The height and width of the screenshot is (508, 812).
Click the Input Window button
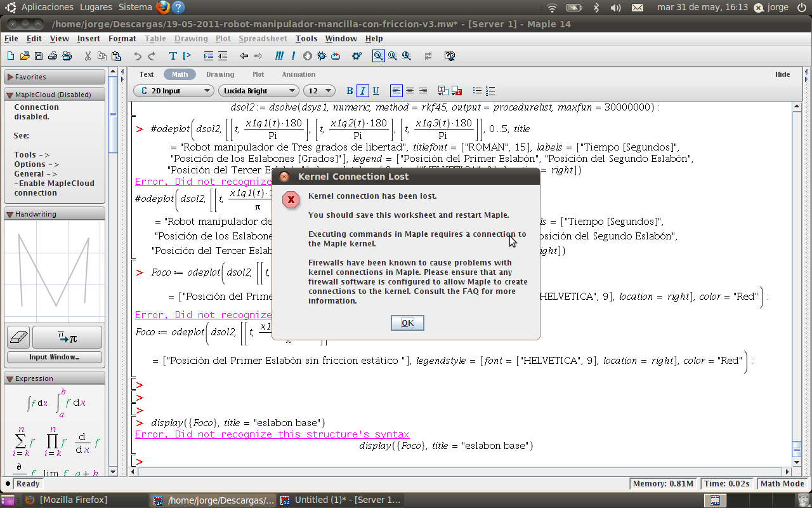(55, 357)
